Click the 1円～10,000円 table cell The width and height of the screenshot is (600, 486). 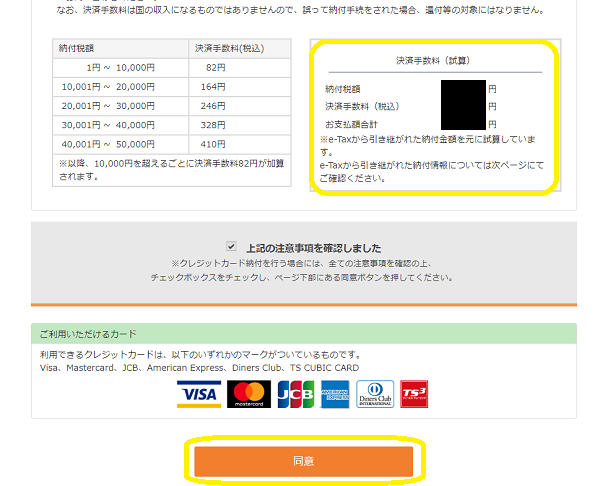[121, 68]
